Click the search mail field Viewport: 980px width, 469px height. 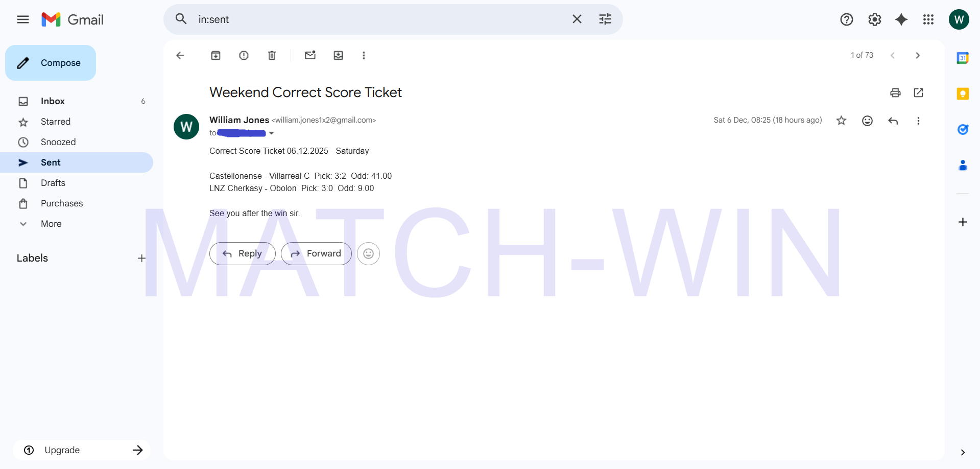click(378, 19)
